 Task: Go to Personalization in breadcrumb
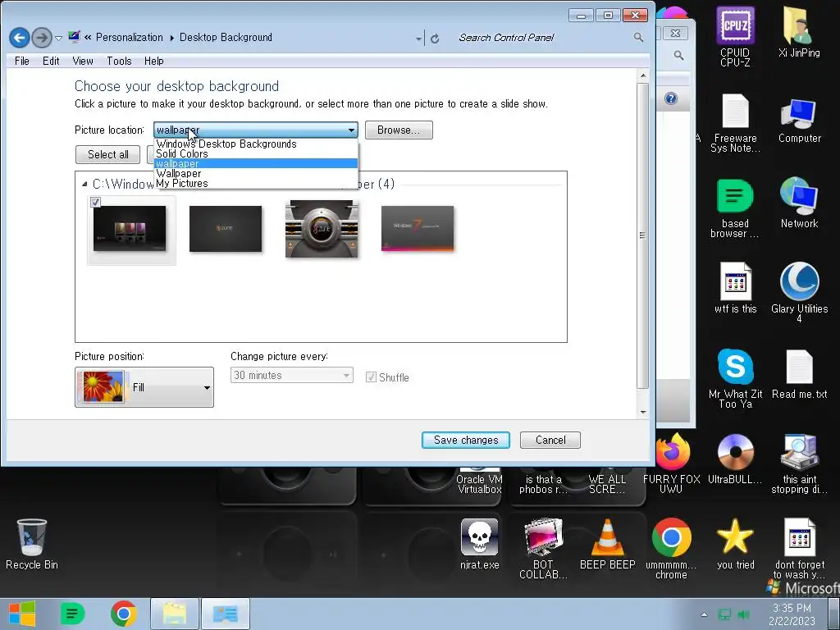pyautogui.click(x=129, y=38)
